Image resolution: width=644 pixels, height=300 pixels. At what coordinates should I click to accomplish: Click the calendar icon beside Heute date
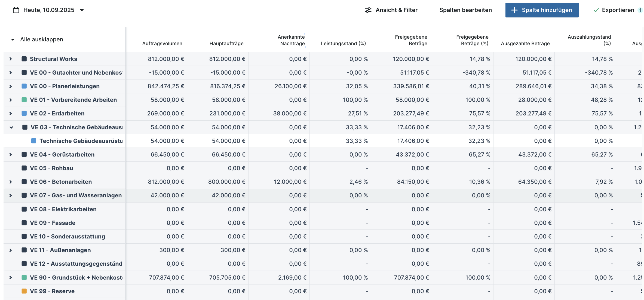click(x=16, y=10)
